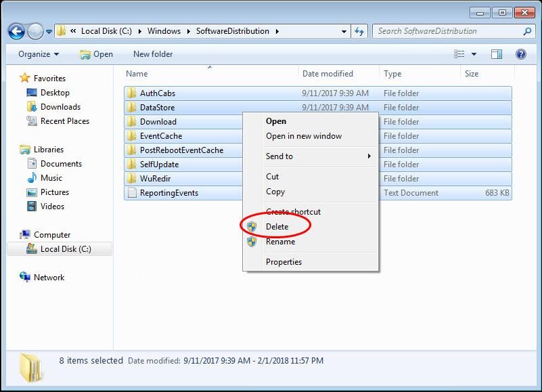
Task: Click the Computer icon in sidebar
Action: (25, 234)
